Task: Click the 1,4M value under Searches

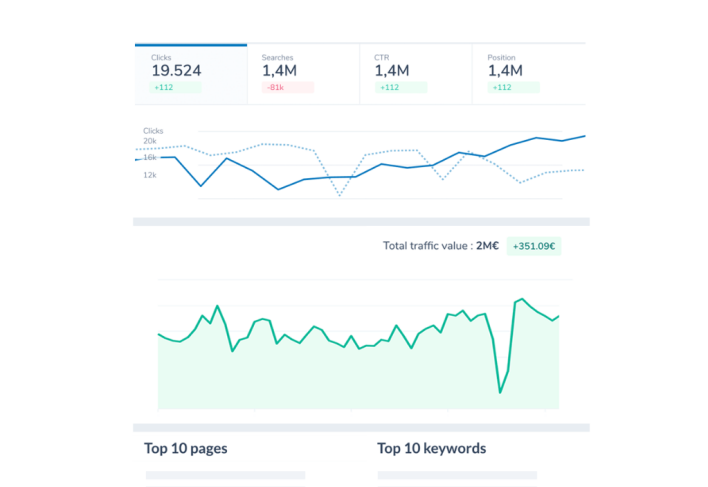Action: tap(279, 70)
